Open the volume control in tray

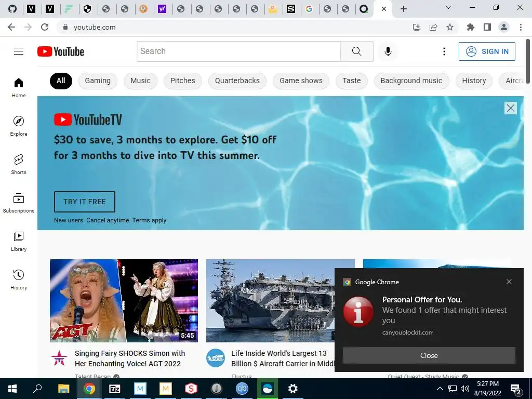click(x=465, y=389)
